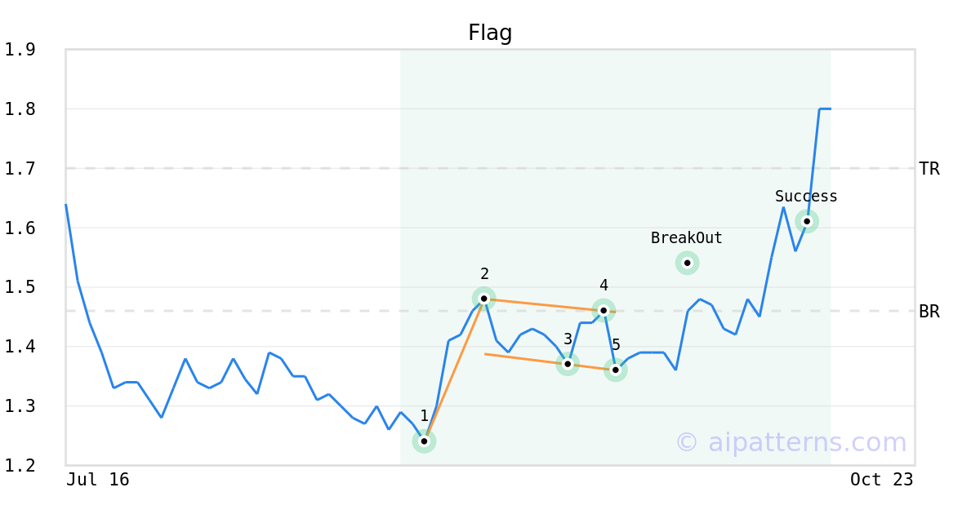Click the 1.9 y-axis value
Screen dimensions: 980x514
coord(20,50)
